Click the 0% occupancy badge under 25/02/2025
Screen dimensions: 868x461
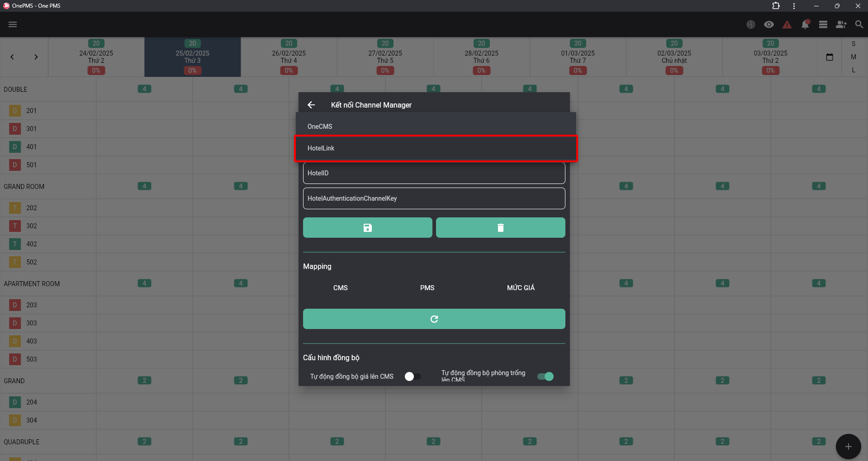(192, 71)
